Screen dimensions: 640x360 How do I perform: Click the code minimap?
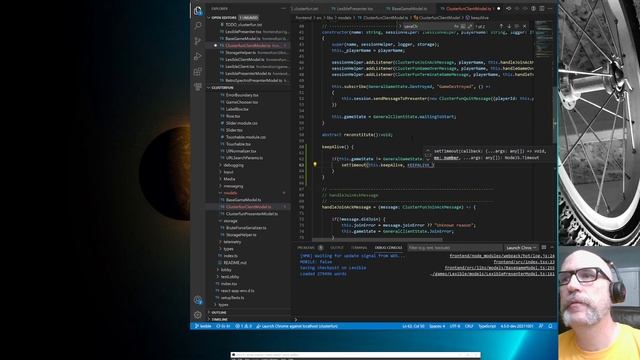coord(544,39)
